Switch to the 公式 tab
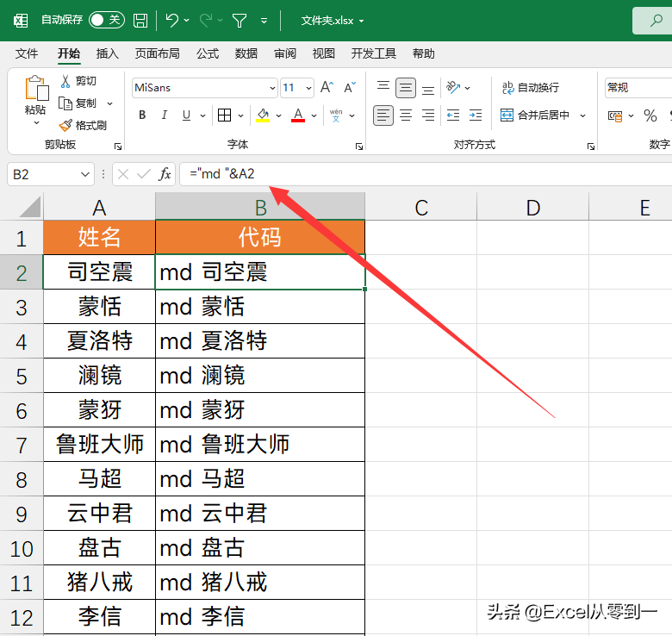This screenshot has width=672, height=636. tap(208, 53)
